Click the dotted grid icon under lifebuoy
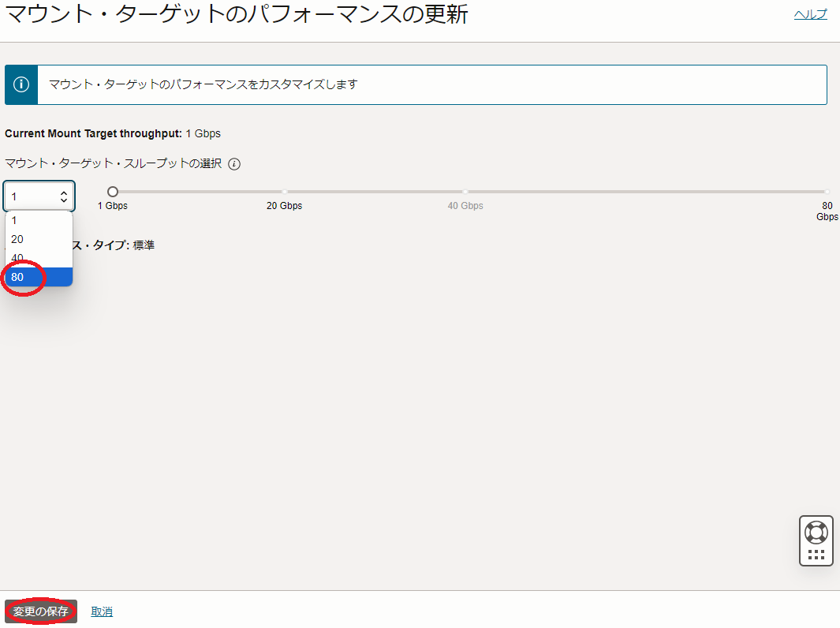 coord(816,555)
